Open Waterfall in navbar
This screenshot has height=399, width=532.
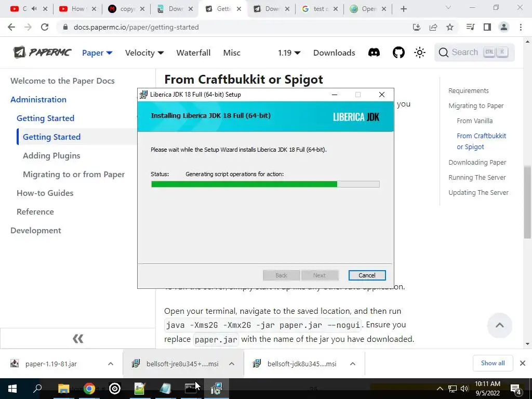click(193, 52)
